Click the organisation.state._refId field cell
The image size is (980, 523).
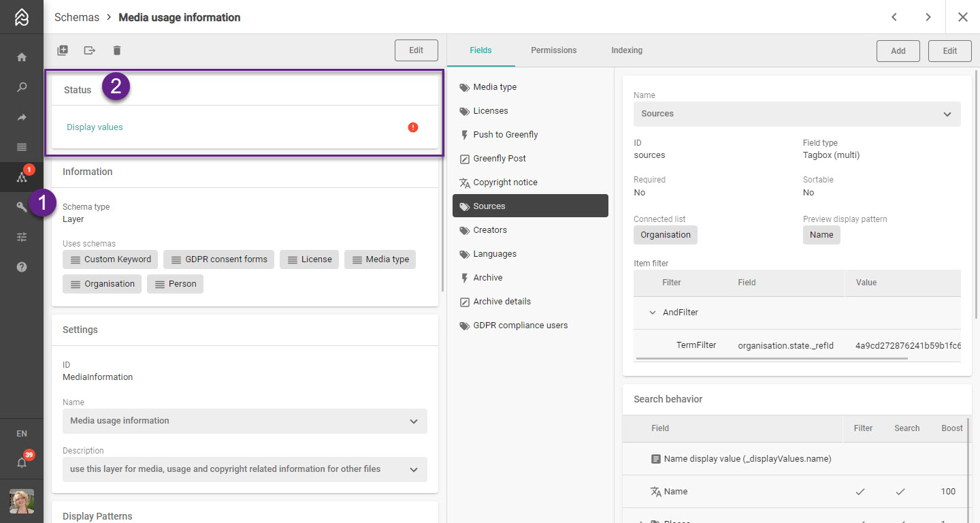click(x=785, y=345)
